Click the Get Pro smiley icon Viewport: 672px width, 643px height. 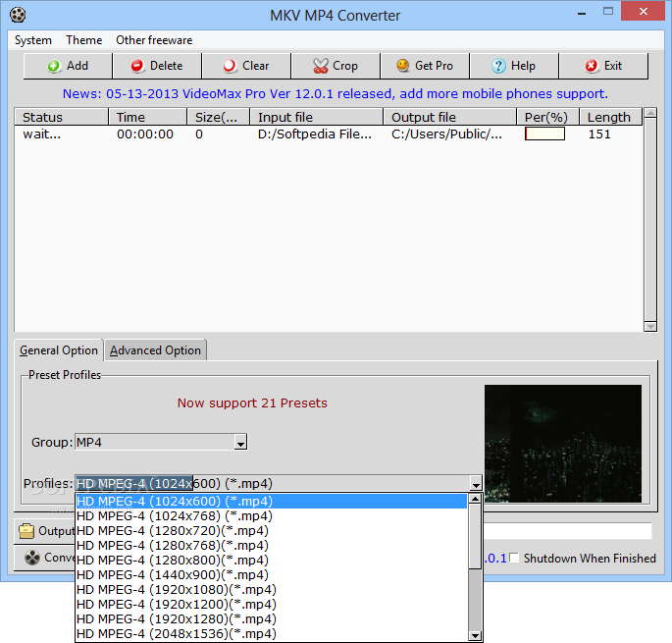tap(403, 66)
